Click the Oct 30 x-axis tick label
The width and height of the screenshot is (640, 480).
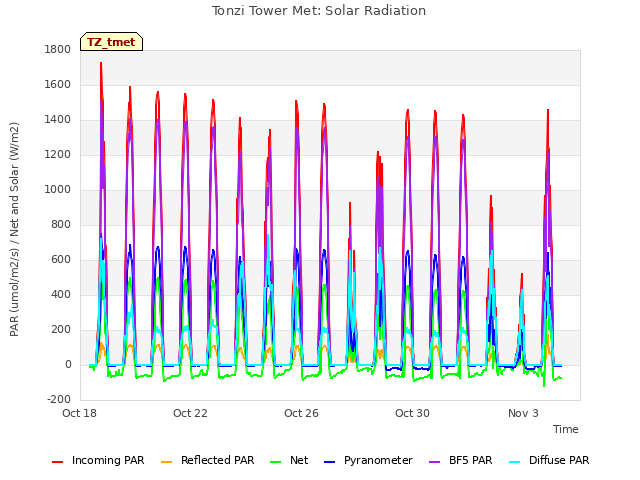click(x=413, y=413)
